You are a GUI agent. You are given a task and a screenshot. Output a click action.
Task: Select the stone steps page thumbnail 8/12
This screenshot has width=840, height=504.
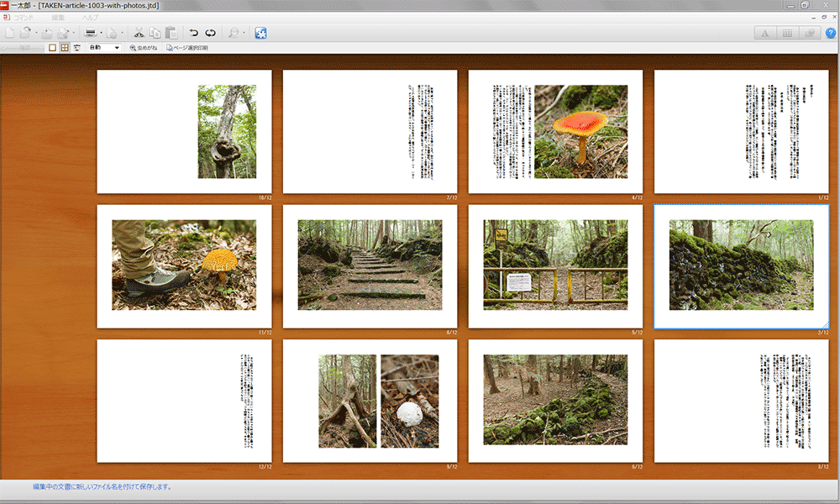370,265
